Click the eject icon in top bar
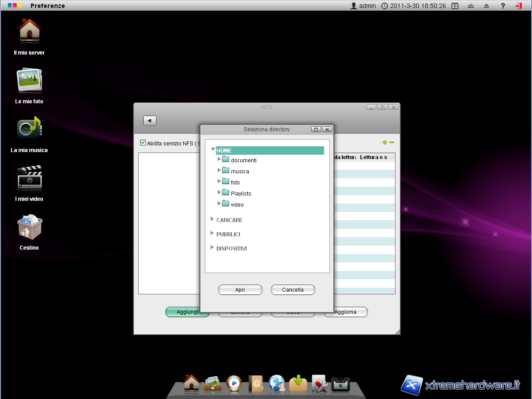 coord(486,6)
